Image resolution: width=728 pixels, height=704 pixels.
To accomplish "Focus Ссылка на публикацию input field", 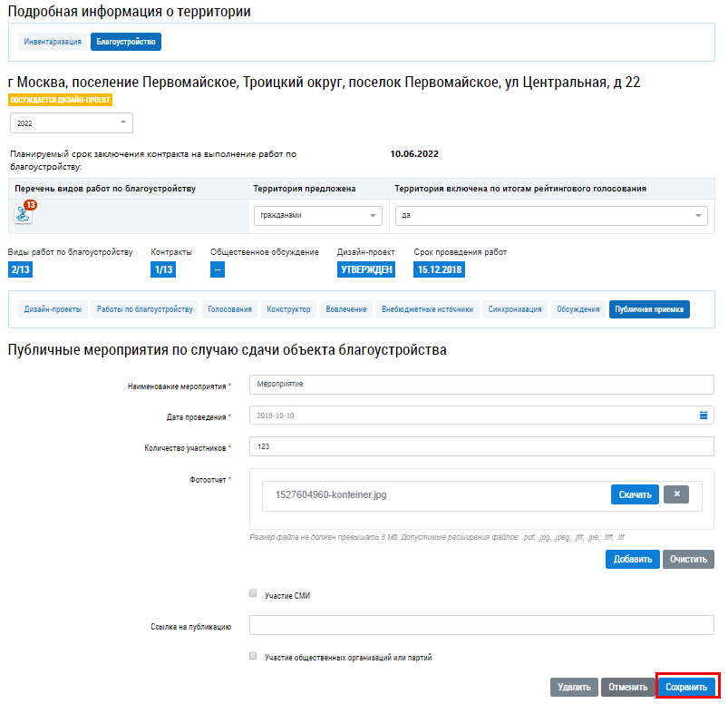I will click(481, 625).
